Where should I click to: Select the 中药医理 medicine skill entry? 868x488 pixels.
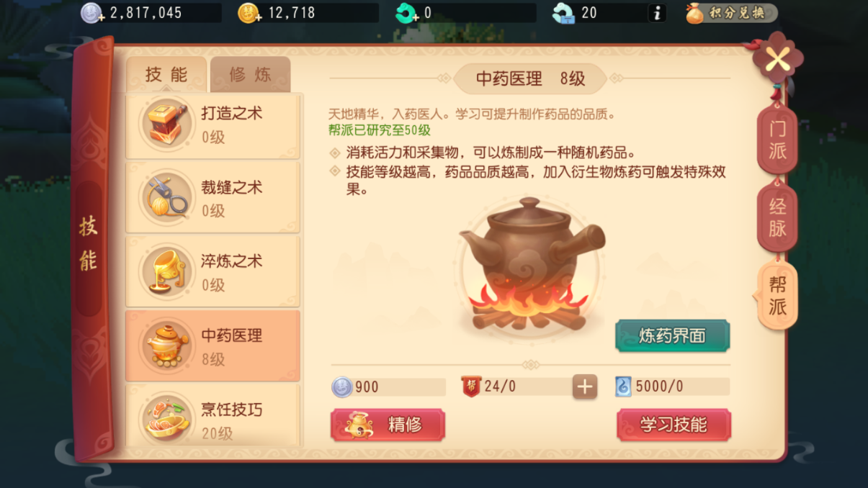click(x=212, y=345)
